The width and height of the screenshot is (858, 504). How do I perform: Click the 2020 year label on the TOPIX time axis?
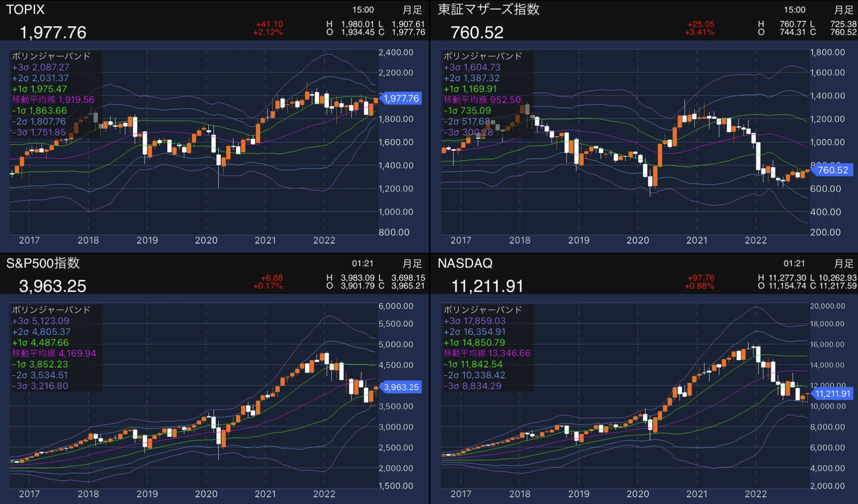pyautogui.click(x=206, y=240)
